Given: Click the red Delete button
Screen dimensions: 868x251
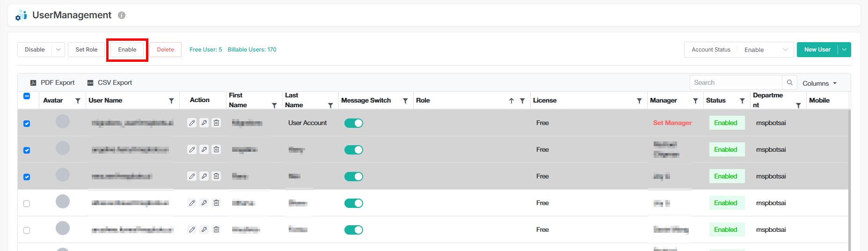Looking at the screenshot, I should pos(165,50).
